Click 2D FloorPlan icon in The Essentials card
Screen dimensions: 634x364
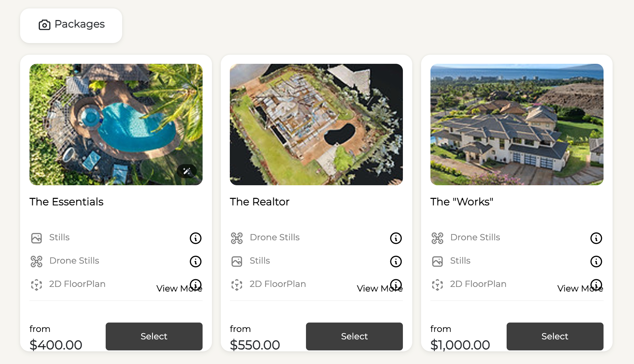point(37,285)
